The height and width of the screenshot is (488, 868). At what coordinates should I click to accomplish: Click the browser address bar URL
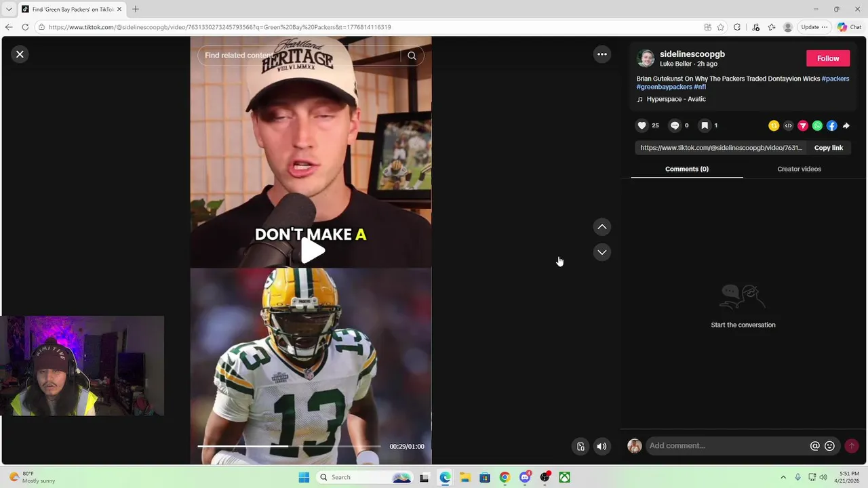coord(220,27)
